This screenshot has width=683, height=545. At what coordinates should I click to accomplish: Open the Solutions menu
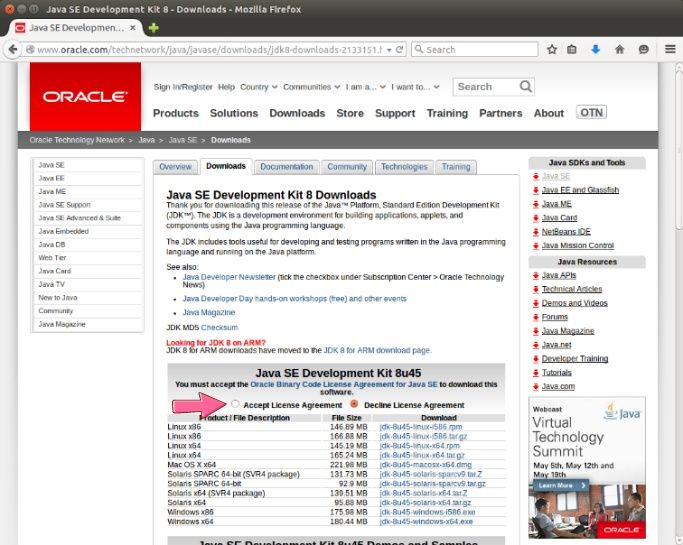pyautogui.click(x=234, y=113)
